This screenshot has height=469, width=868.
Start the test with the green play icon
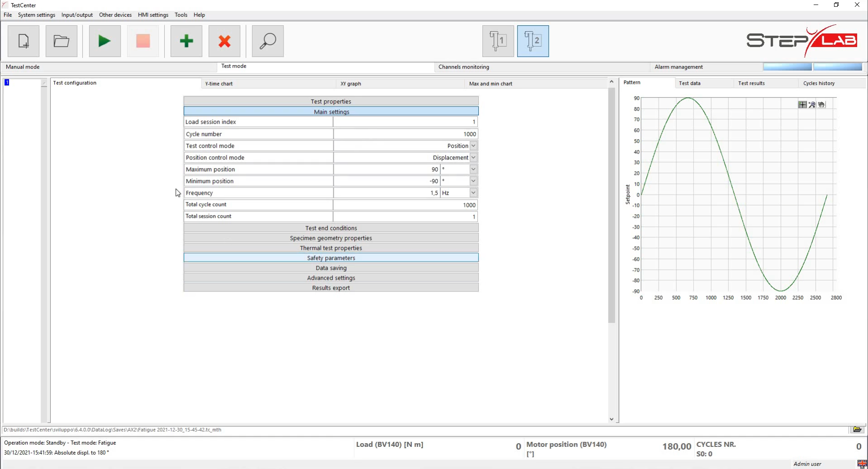(x=104, y=41)
